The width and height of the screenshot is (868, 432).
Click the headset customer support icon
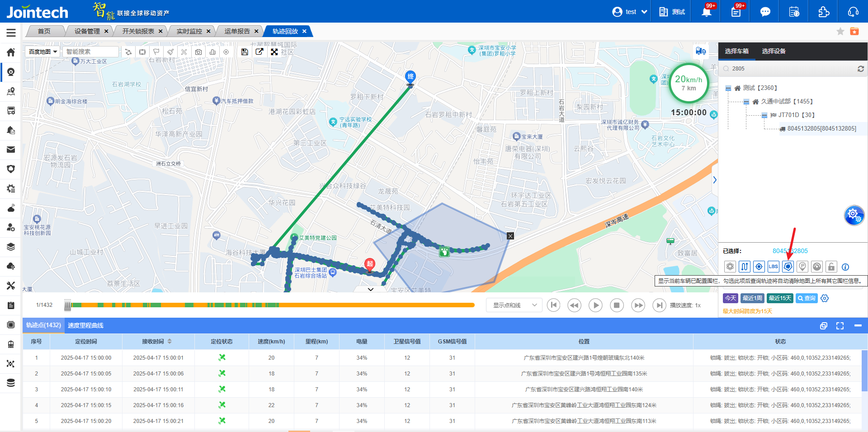click(853, 12)
